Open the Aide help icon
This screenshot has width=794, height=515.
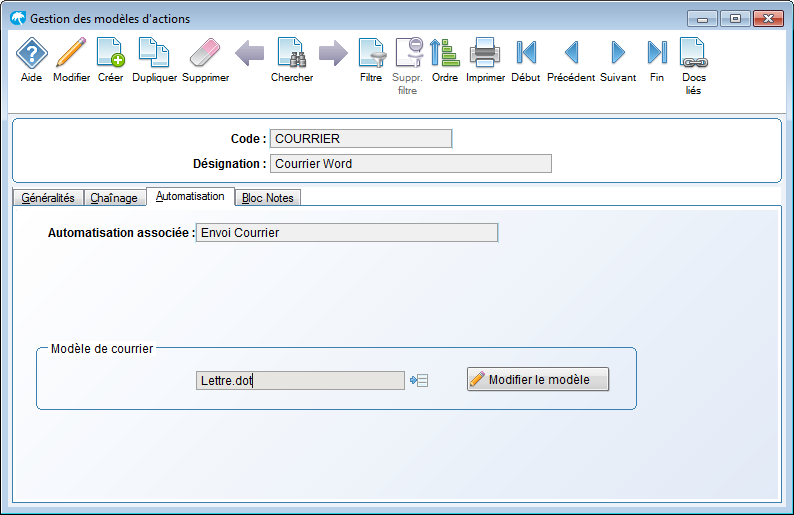(32, 53)
